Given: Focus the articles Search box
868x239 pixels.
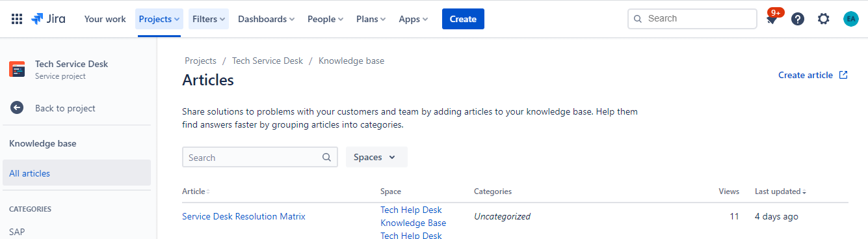Looking at the screenshot, I should click(260, 157).
